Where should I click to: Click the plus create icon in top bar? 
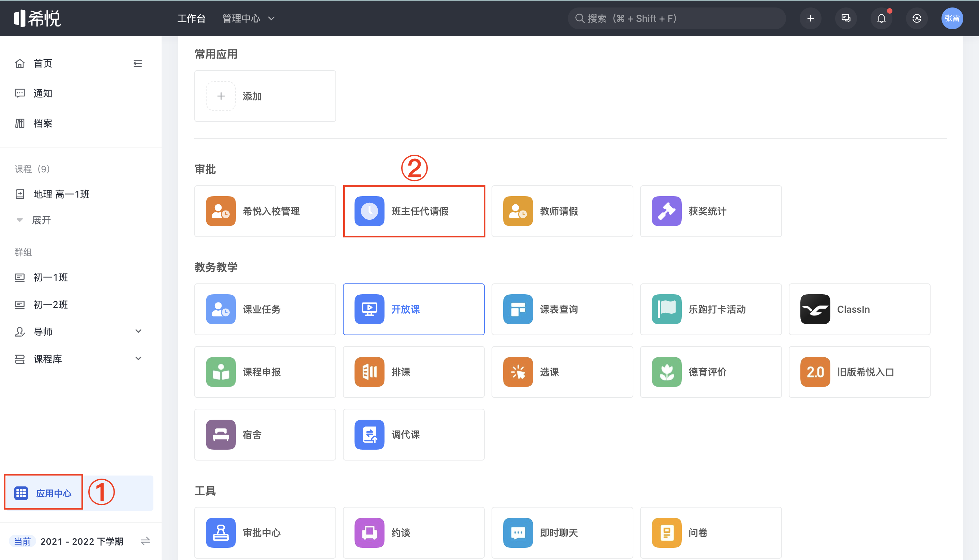(x=810, y=18)
